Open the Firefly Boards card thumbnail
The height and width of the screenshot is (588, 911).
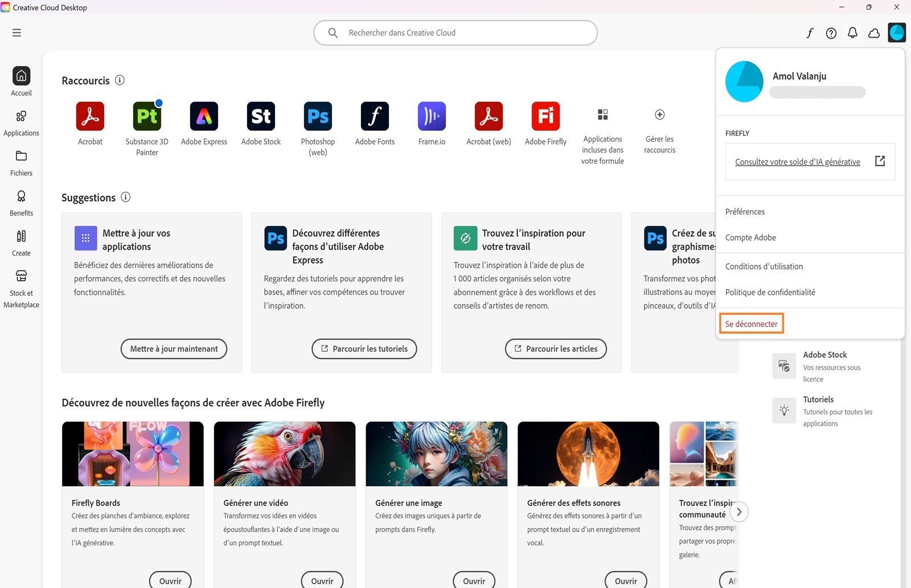click(x=132, y=454)
